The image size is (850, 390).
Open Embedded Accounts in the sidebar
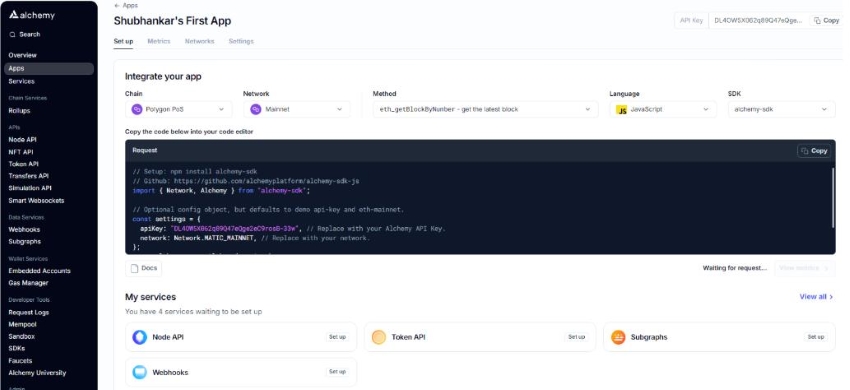click(40, 271)
